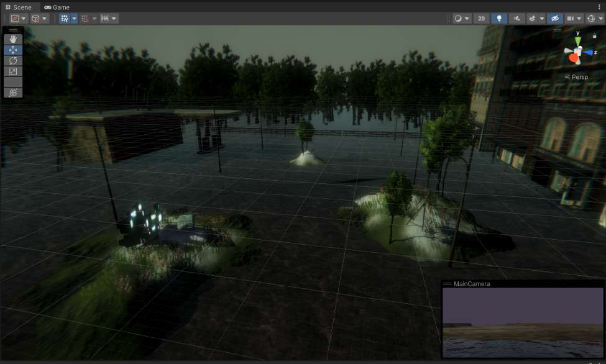The image size is (606, 364).
Task: Click the red X axis cone on gizmo
Action: click(574, 59)
